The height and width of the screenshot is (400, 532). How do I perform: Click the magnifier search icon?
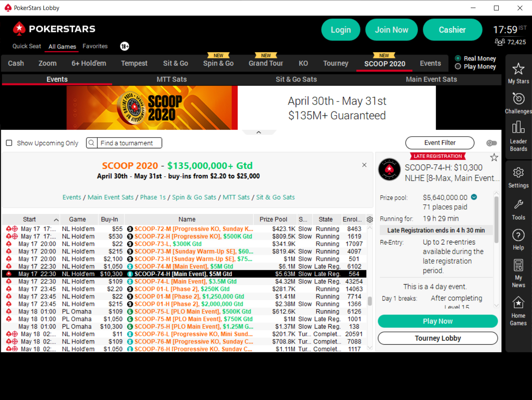coord(92,143)
